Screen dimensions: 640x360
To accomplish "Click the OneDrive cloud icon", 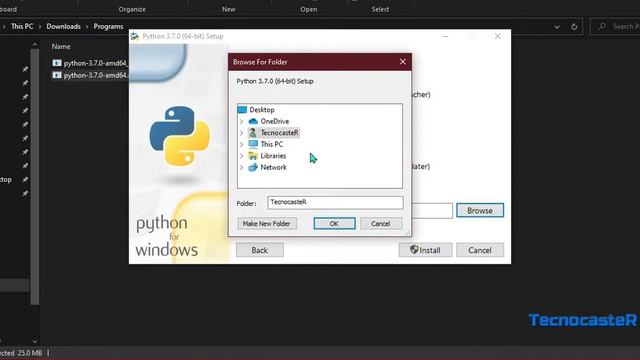I will click(253, 121).
